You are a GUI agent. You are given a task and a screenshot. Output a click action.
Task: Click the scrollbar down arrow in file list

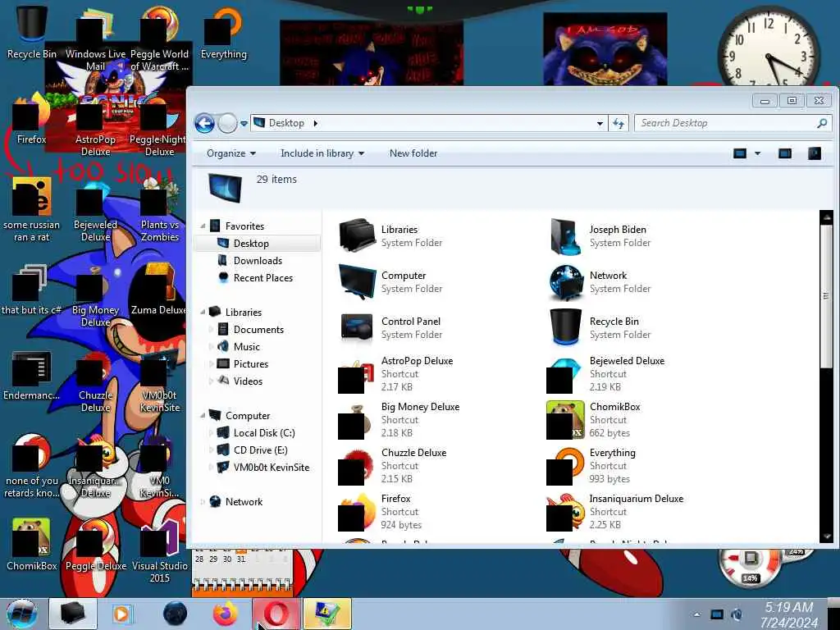coord(826,536)
